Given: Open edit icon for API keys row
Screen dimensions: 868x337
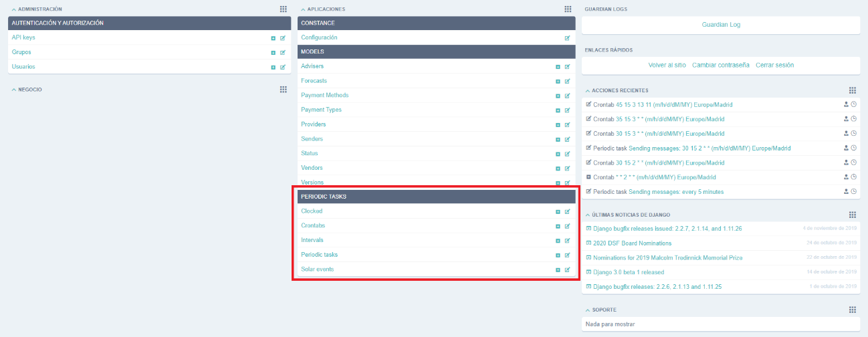Looking at the screenshot, I should click(x=283, y=38).
